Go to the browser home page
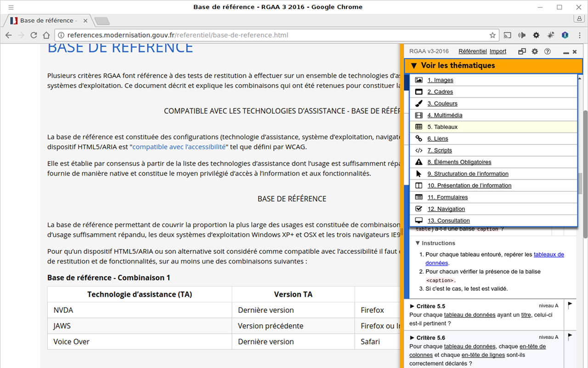 click(46, 35)
